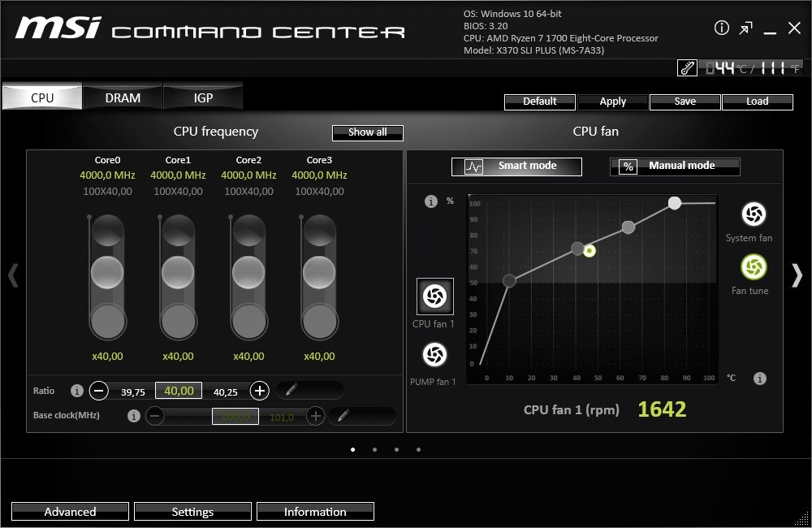Image resolution: width=812 pixels, height=528 pixels.
Task: Click the Core0 4000,0 MHz value
Action: (107, 175)
